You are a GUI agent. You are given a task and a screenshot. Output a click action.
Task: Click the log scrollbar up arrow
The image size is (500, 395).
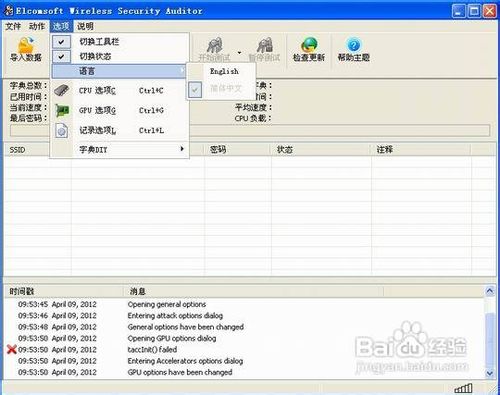490,291
